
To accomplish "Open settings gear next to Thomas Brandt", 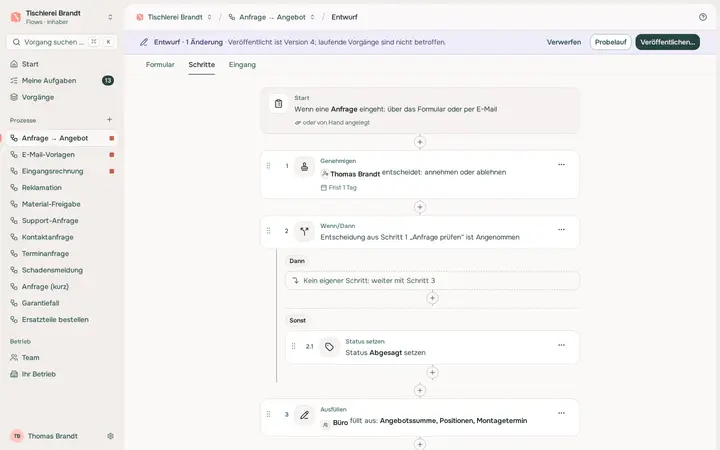I will [110, 436].
